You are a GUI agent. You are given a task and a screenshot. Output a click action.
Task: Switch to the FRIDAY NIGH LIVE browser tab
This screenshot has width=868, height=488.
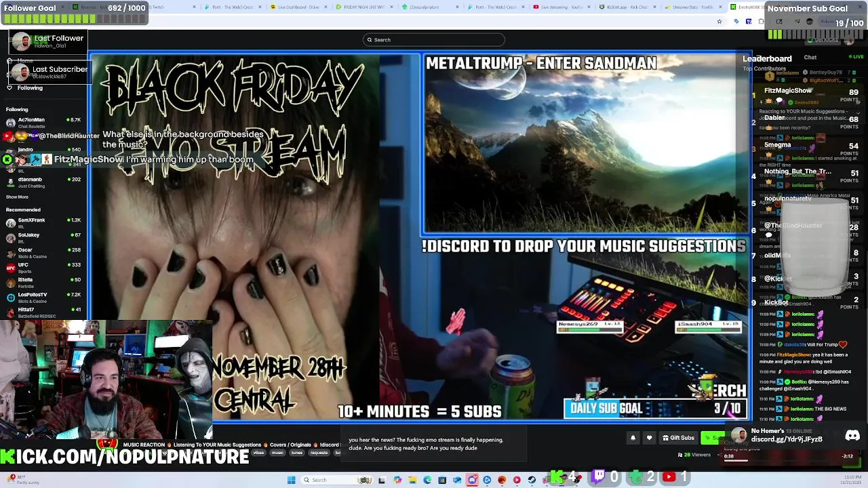pyautogui.click(x=363, y=7)
